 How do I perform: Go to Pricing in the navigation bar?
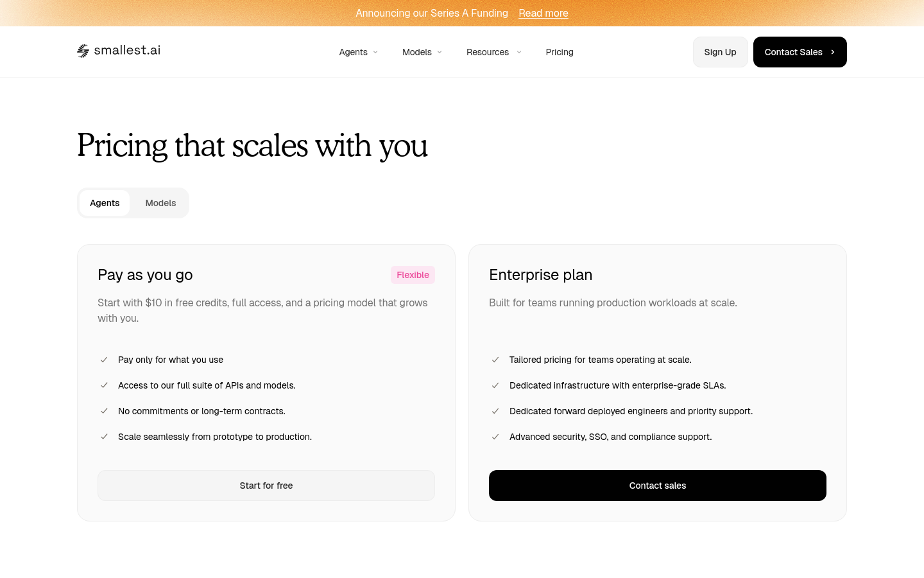pos(560,52)
